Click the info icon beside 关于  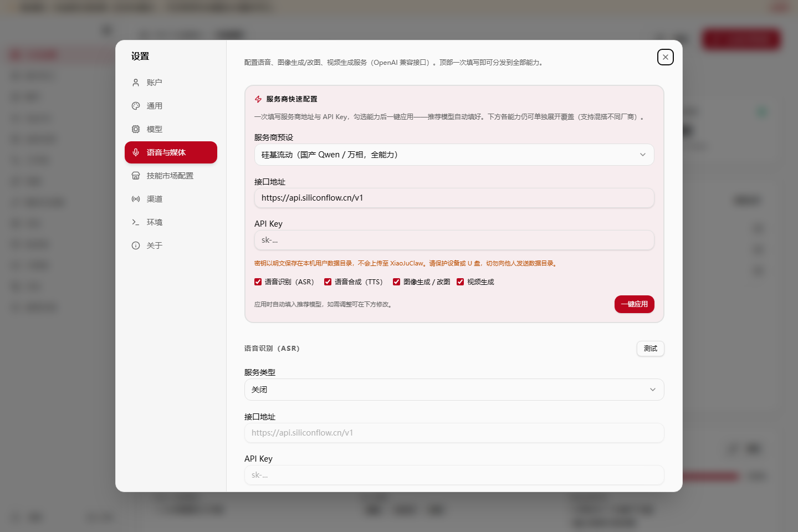tap(136, 245)
